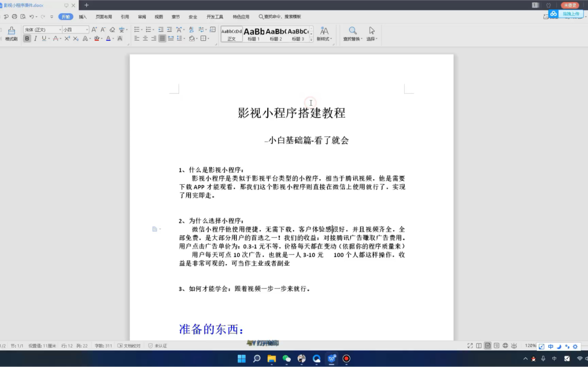Clear formatting with the eraser icon
The image size is (588, 367).
click(x=112, y=30)
